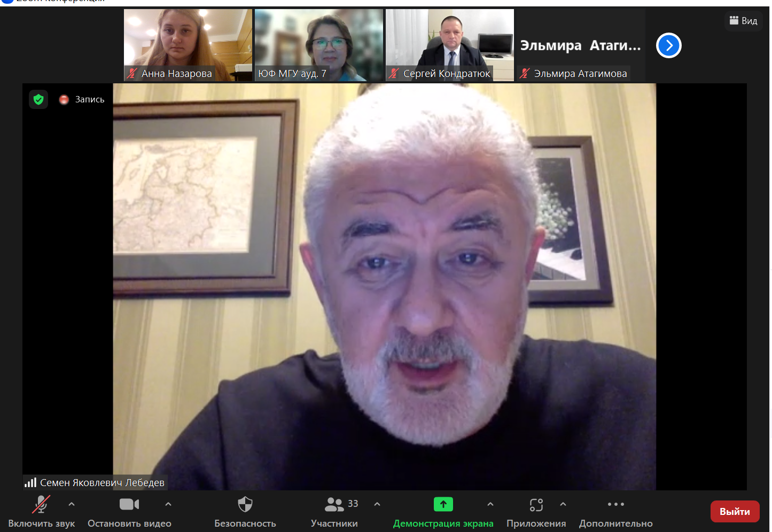Viewport: 772px width, 532px height.
Task: Open green shield encryption info icon
Action: pyautogui.click(x=38, y=99)
